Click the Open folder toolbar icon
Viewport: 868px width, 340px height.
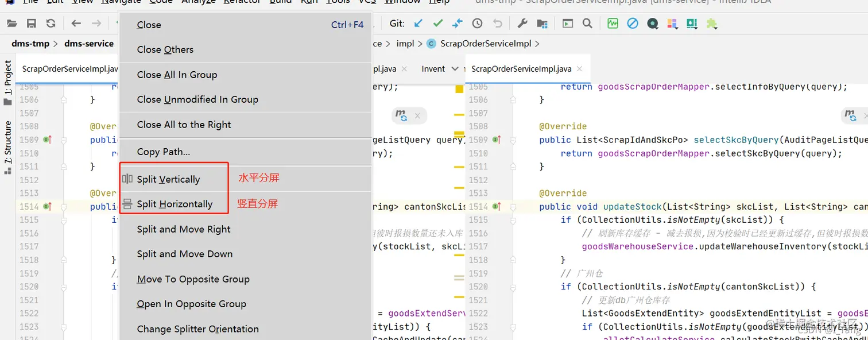click(12, 24)
